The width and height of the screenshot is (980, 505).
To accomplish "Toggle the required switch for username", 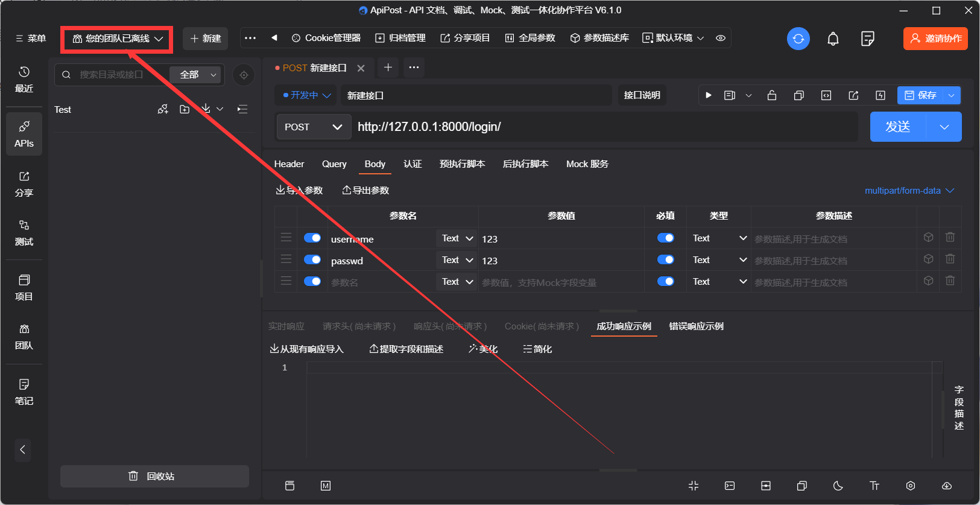I will pos(666,238).
